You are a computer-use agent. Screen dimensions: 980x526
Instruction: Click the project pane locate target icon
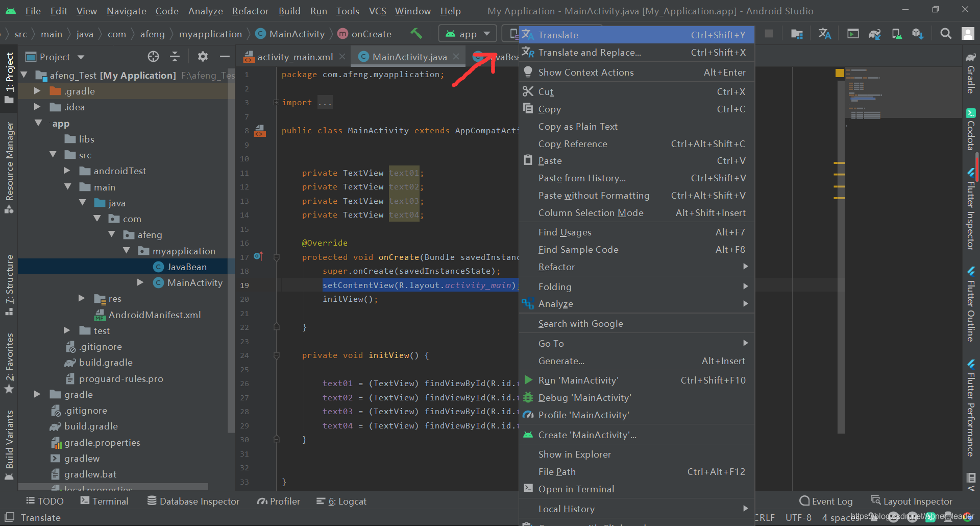point(153,57)
